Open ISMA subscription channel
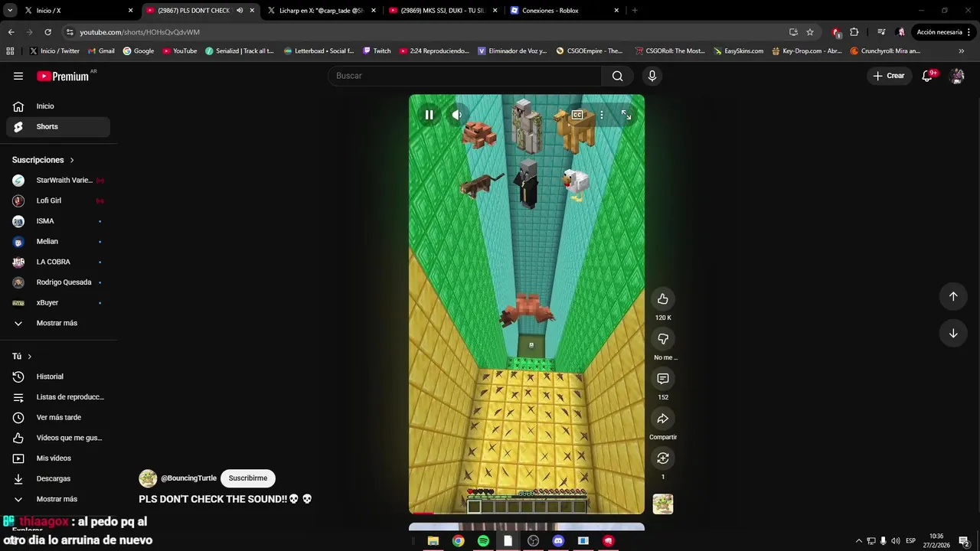The width and height of the screenshot is (980, 551). click(x=58, y=221)
